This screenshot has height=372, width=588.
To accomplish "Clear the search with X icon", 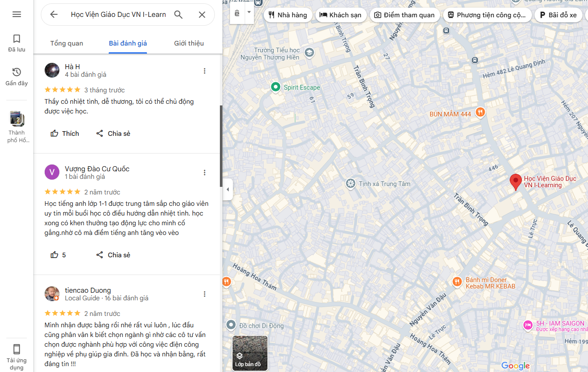I will (x=202, y=14).
